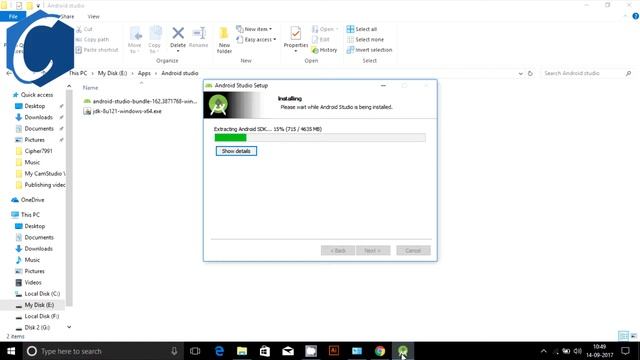The width and height of the screenshot is (640, 360).
Task: Click Copy to icon in ribbon
Action: (155, 40)
